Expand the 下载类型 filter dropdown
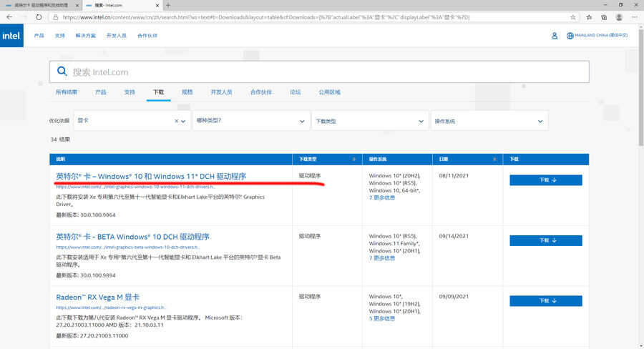 [369, 122]
